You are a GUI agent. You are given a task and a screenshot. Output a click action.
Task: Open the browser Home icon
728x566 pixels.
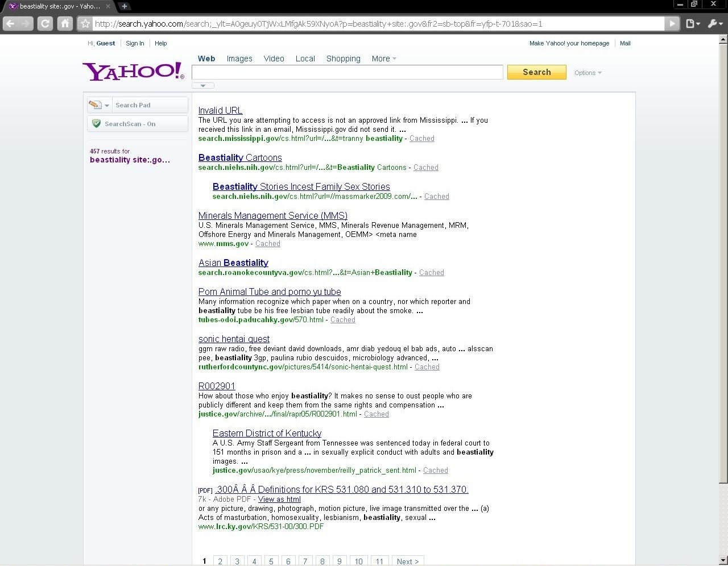tap(65, 23)
